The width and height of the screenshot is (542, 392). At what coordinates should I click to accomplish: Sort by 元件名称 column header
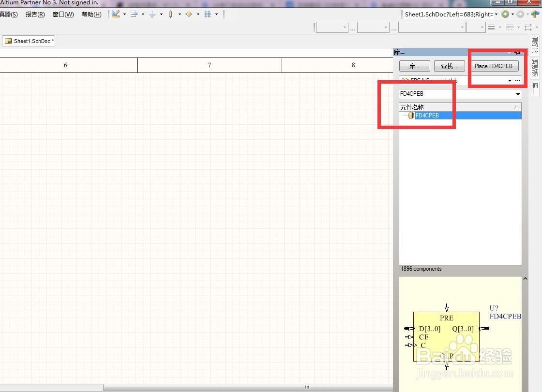pyautogui.click(x=460, y=107)
